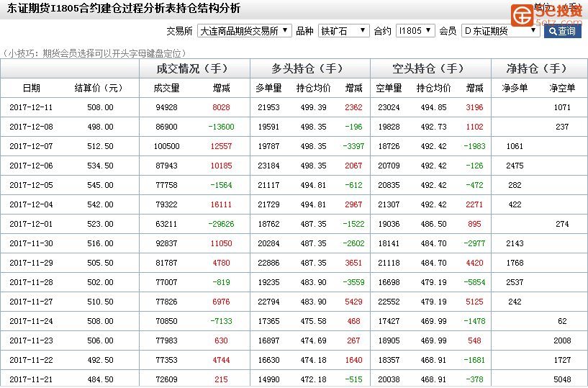Click date cell 2017-11-29
This screenshot has height=388, width=588.
tap(31, 263)
